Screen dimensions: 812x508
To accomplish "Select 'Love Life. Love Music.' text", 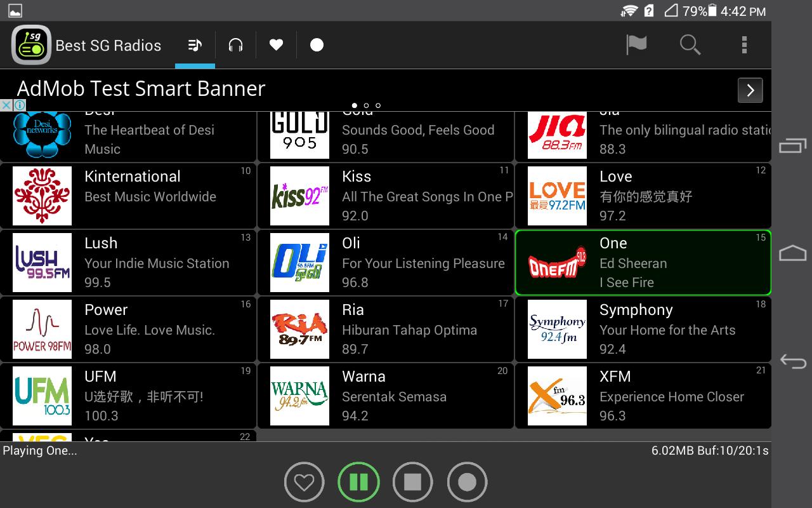I will 150,330.
